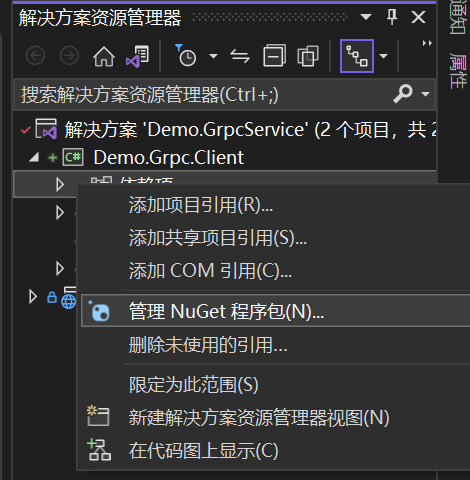Image resolution: width=470 pixels, height=480 pixels.
Task: Click the new Solution Explorer view icon
Action: click(98, 416)
